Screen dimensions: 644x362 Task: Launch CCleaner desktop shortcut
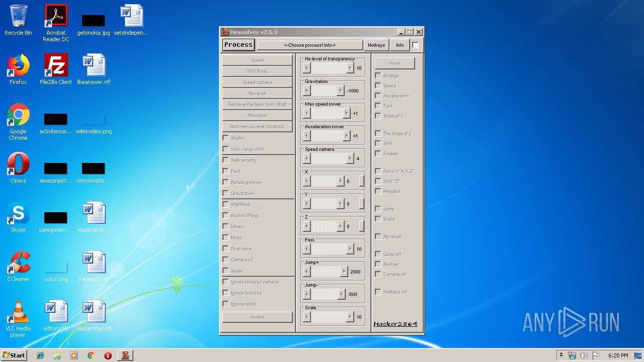(18, 266)
